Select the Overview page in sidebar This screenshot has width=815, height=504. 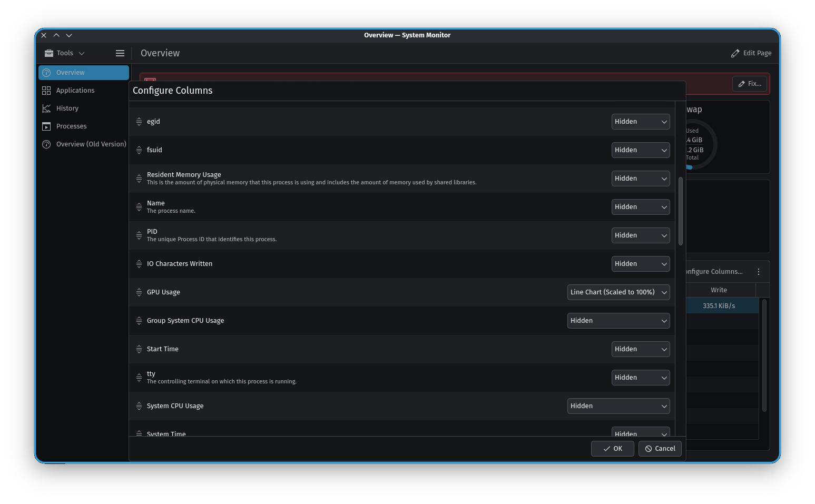click(x=84, y=73)
